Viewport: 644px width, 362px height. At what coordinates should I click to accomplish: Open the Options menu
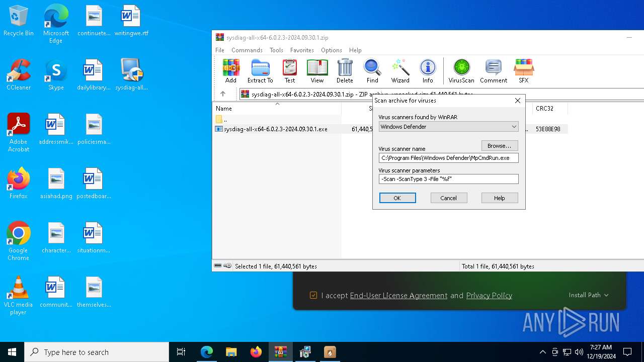tap(332, 50)
